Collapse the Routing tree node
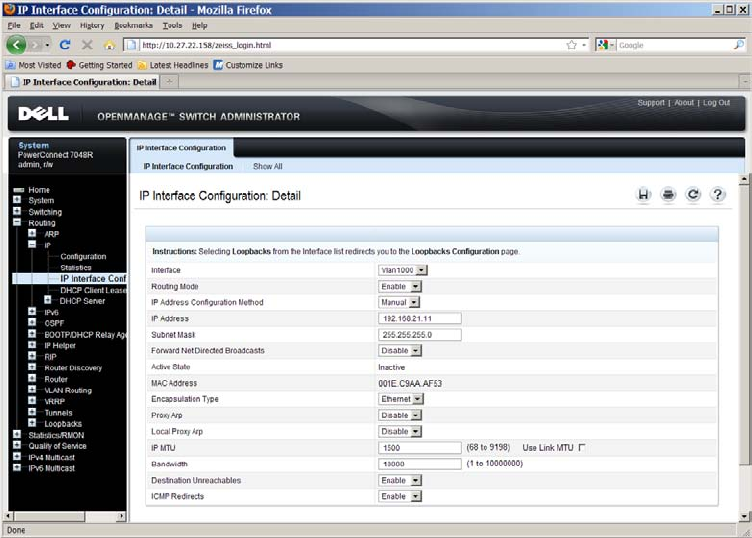Screen dimensions: 752x538 [17, 223]
